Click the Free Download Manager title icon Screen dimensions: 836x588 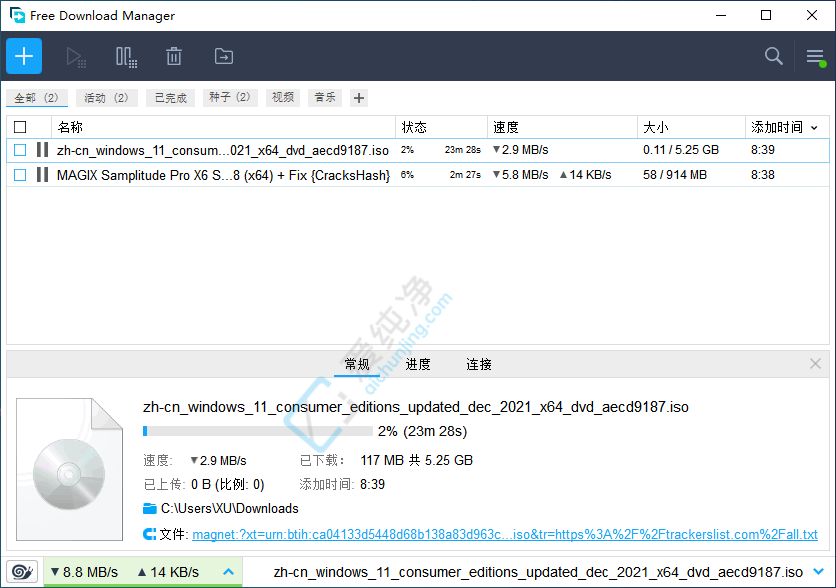(17, 15)
